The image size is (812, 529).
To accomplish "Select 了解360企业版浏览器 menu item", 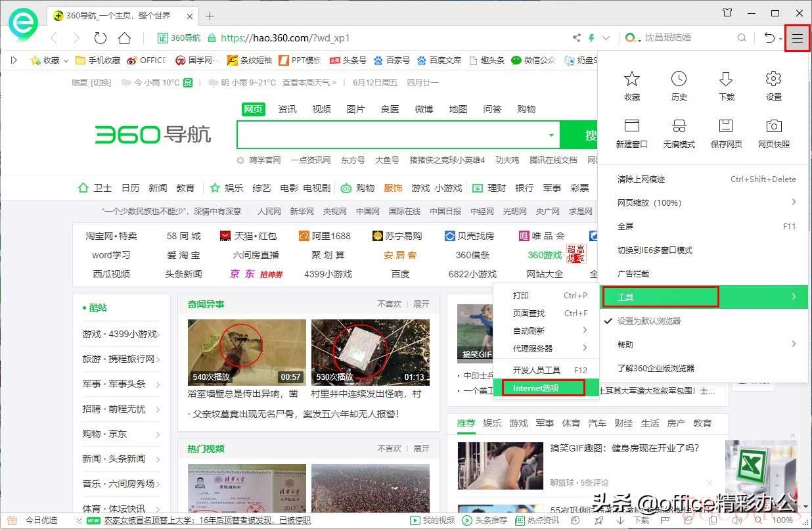I will coord(703,368).
